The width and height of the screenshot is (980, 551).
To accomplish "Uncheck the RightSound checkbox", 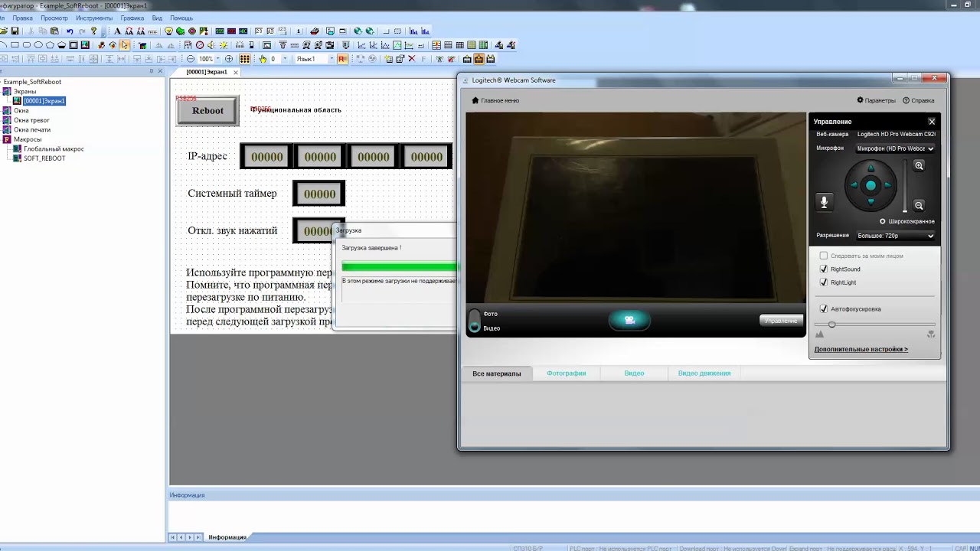I will pyautogui.click(x=824, y=269).
